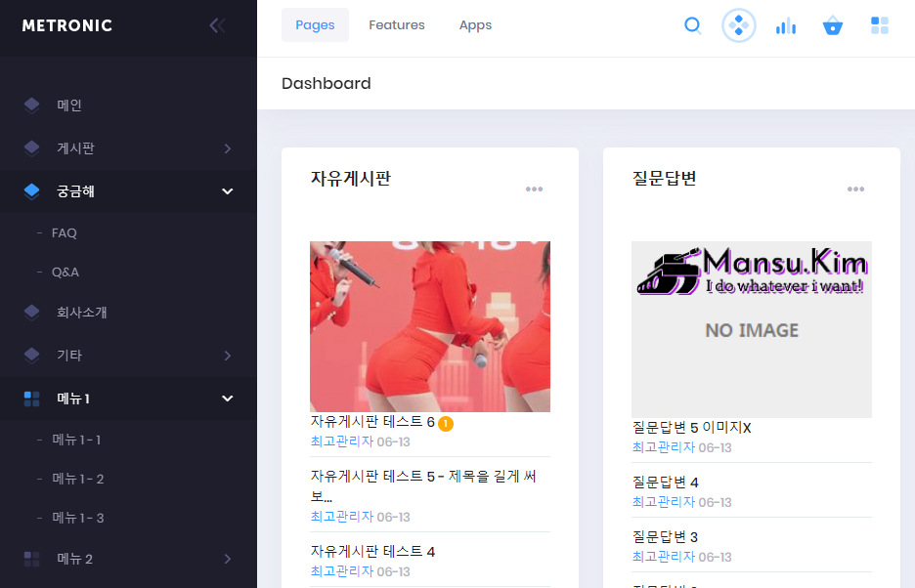Click the 자유게시판 post thumbnail image
915x588 pixels.
430,326
